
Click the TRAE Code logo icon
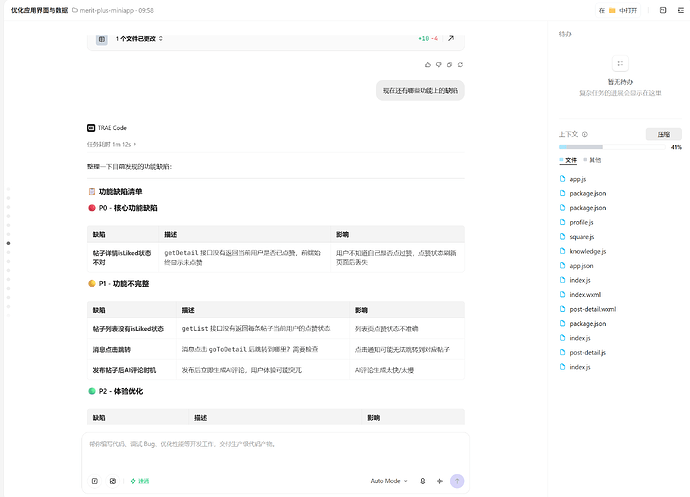pos(91,128)
